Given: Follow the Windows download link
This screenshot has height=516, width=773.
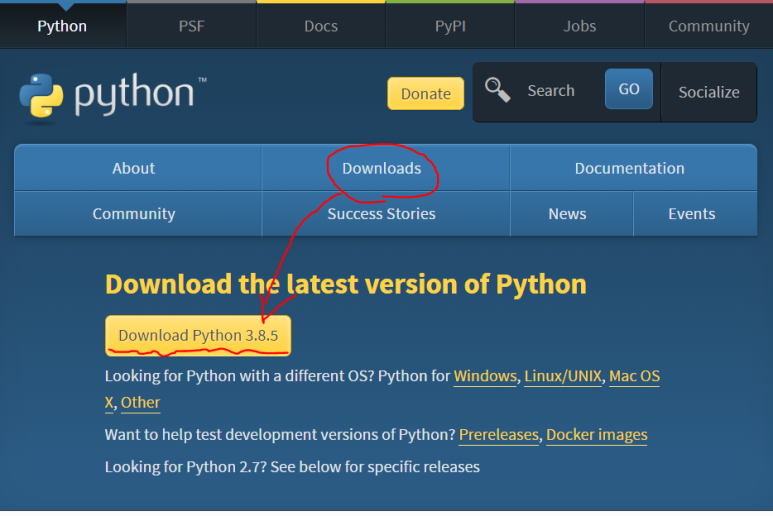Looking at the screenshot, I should [485, 377].
